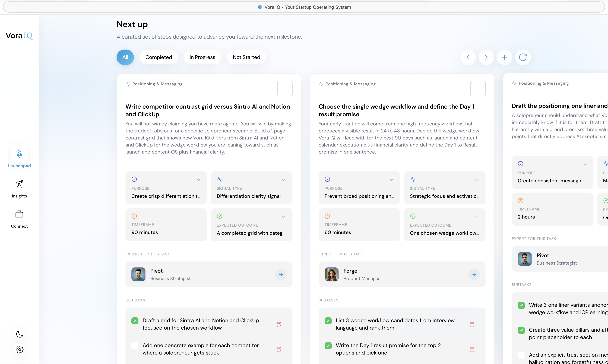Image resolution: width=608 pixels, height=364 pixels.
Task: Open Pivot Business Strategist expert arrow
Action: [x=281, y=274]
